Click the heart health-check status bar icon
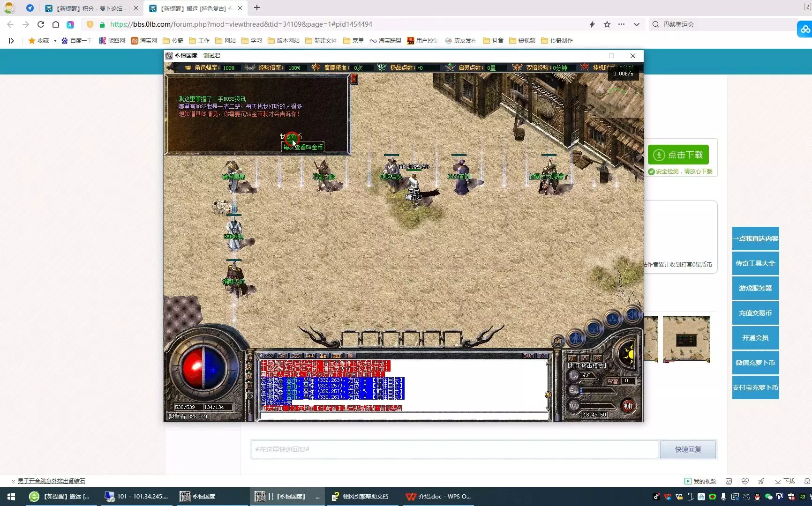The image size is (812, 506). tap(745, 481)
